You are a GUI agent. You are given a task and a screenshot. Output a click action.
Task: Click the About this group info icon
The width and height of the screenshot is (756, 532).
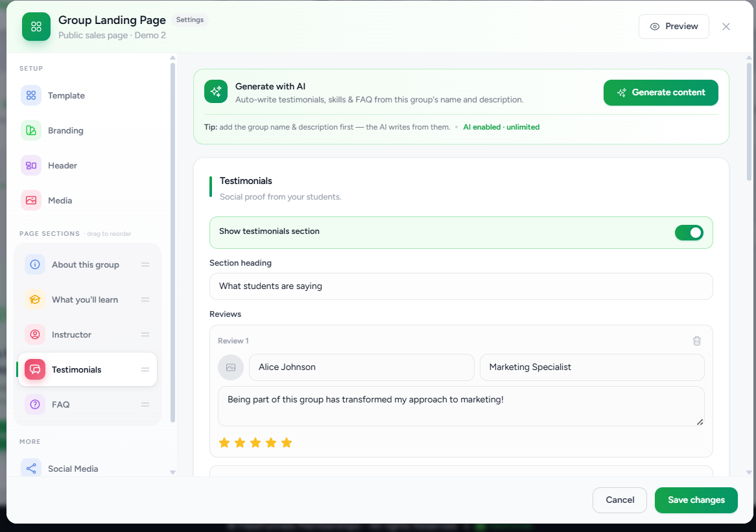35,264
